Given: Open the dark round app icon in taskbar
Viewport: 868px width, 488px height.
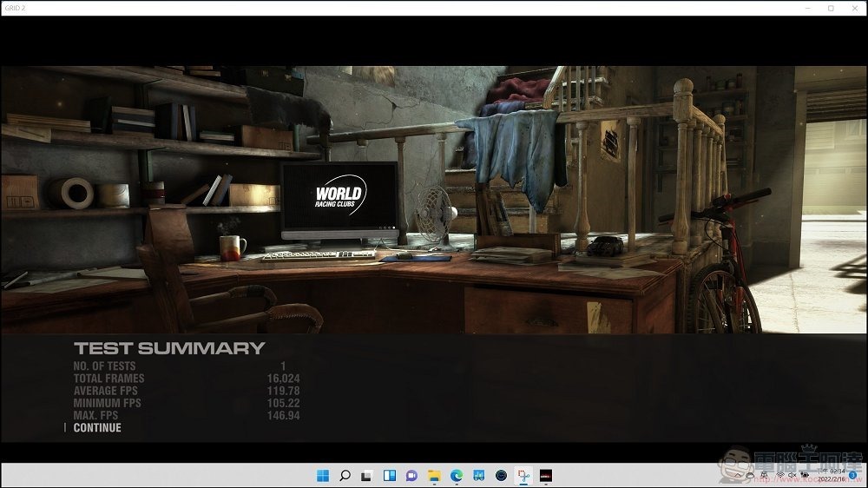Looking at the screenshot, I should [x=501, y=475].
